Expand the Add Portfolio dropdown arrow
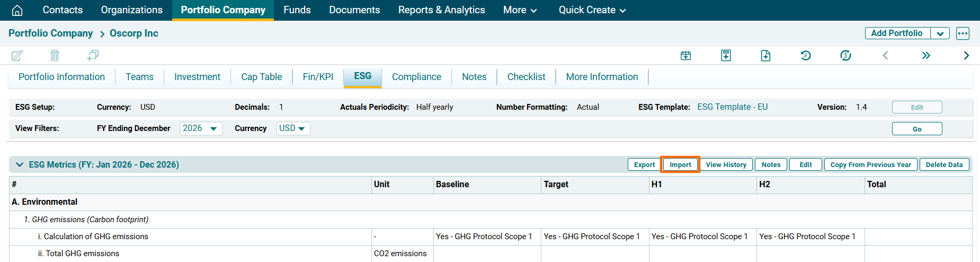The height and width of the screenshot is (262, 980). (940, 33)
